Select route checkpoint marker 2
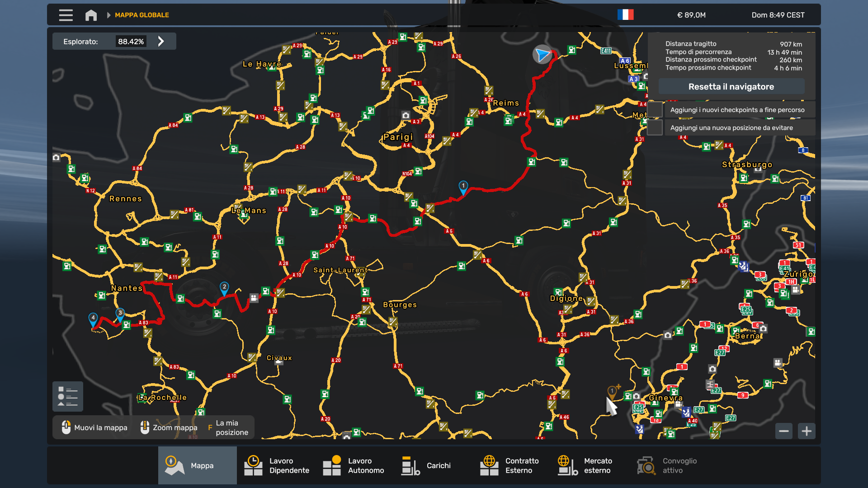 point(224,287)
